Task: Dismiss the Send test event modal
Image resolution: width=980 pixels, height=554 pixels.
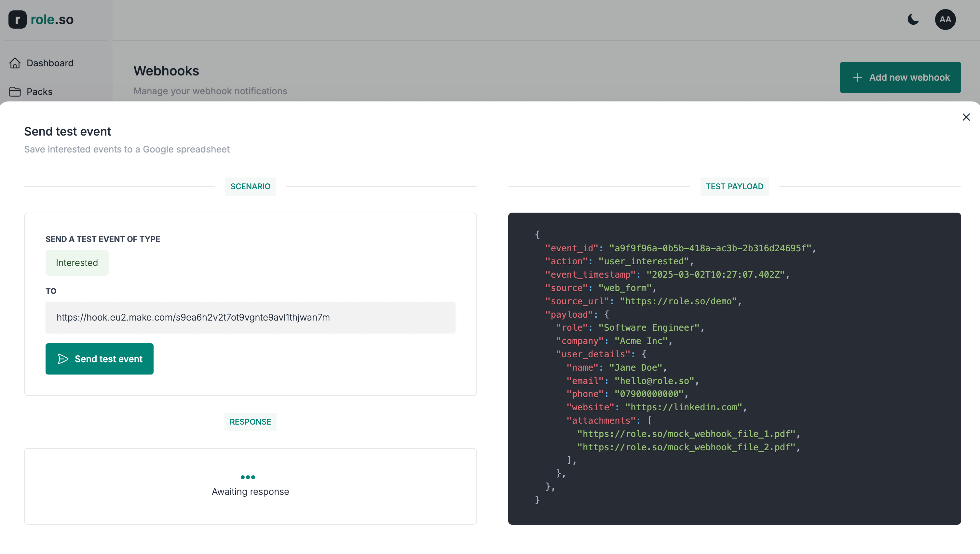Action: [966, 117]
